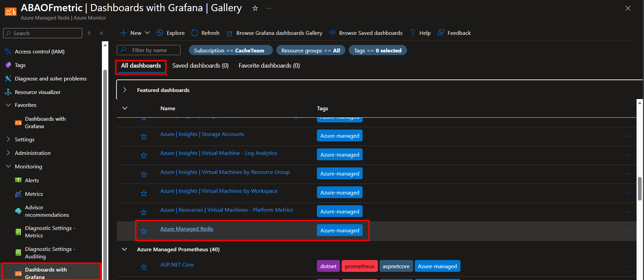This screenshot has width=644, height=280.
Task: Click the prometheus tag on ASP.NET Core
Action: tap(360, 266)
